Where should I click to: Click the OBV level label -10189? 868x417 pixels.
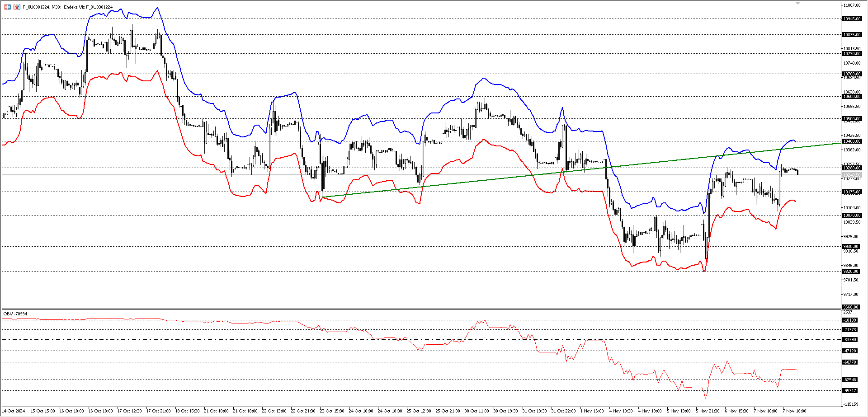pos(849,320)
